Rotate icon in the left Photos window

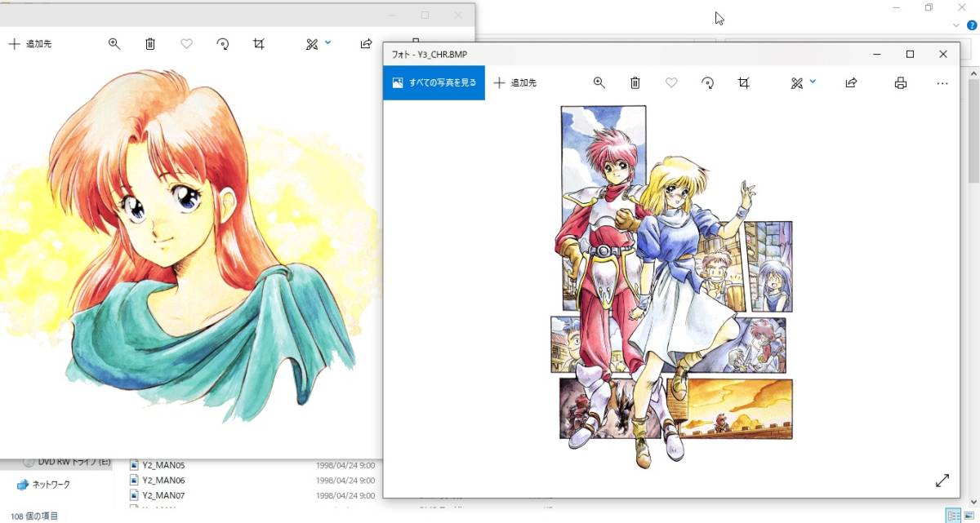[223, 44]
